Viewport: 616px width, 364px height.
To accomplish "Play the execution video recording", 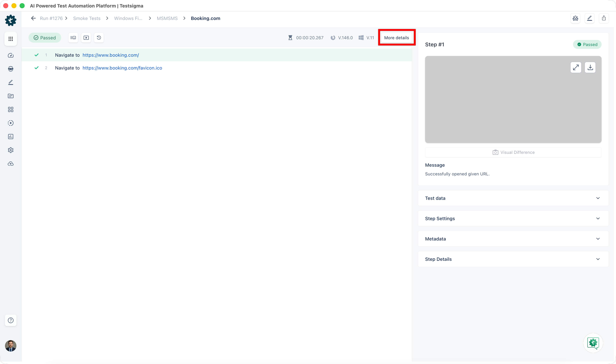I will pyautogui.click(x=86, y=38).
